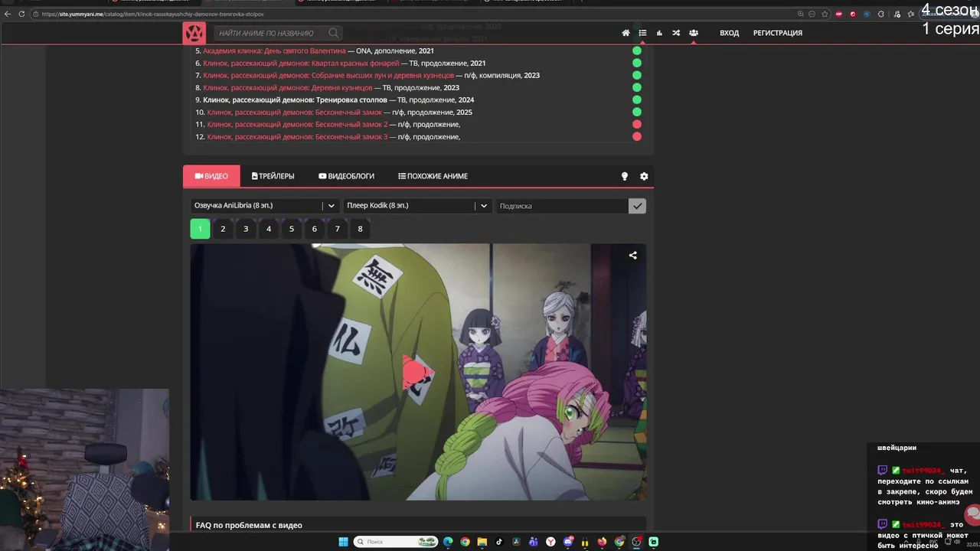The image size is (980, 551).
Task: Open TikTok from the taskbar
Action: (499, 542)
